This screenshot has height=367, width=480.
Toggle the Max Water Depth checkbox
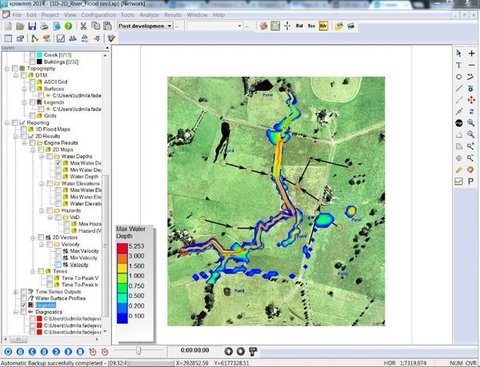[x=58, y=163]
